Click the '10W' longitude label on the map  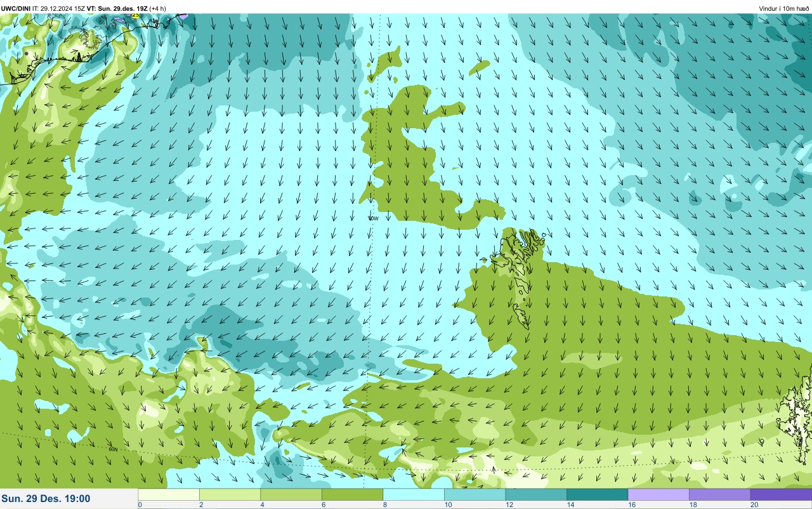(373, 218)
